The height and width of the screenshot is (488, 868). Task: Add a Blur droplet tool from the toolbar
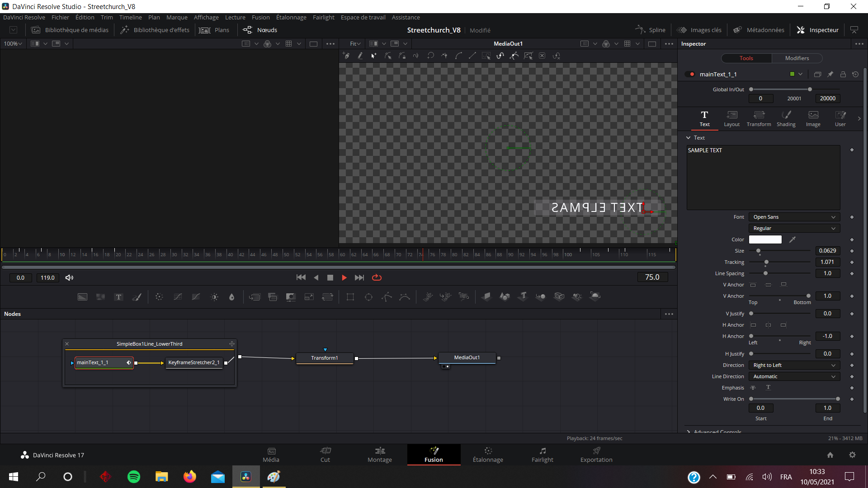coord(232,297)
